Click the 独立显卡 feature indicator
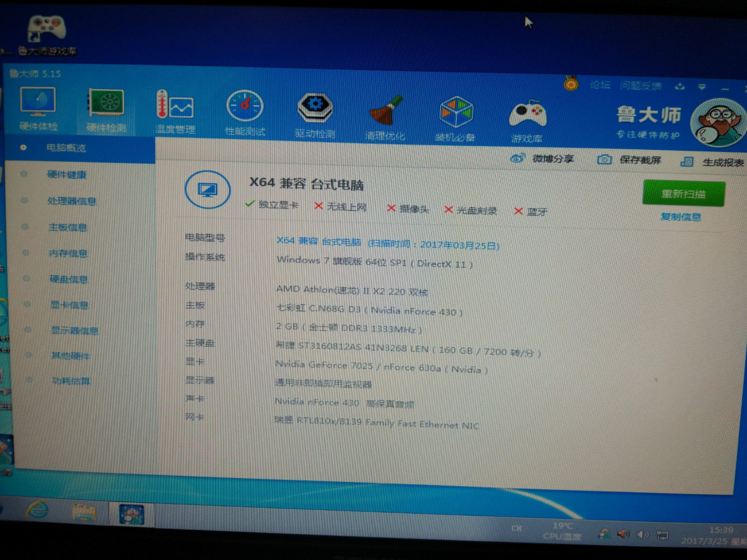Screen dimensions: 747x560 [272, 204]
